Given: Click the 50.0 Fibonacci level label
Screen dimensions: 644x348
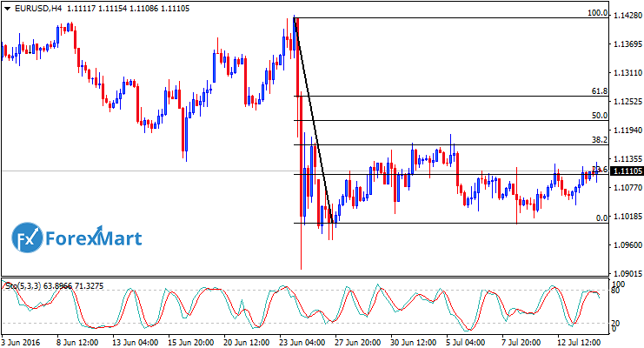Looking at the screenshot, I should click(x=598, y=115).
